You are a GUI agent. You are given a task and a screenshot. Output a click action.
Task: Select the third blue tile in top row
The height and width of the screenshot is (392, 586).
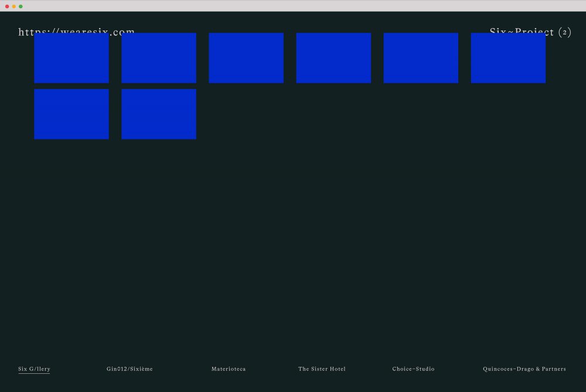pyautogui.click(x=246, y=58)
